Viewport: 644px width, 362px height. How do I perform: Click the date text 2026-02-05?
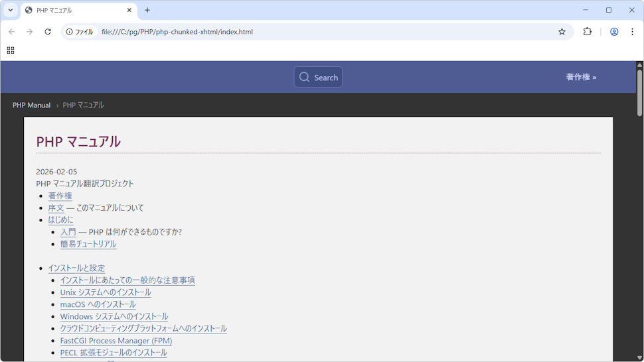tap(56, 172)
